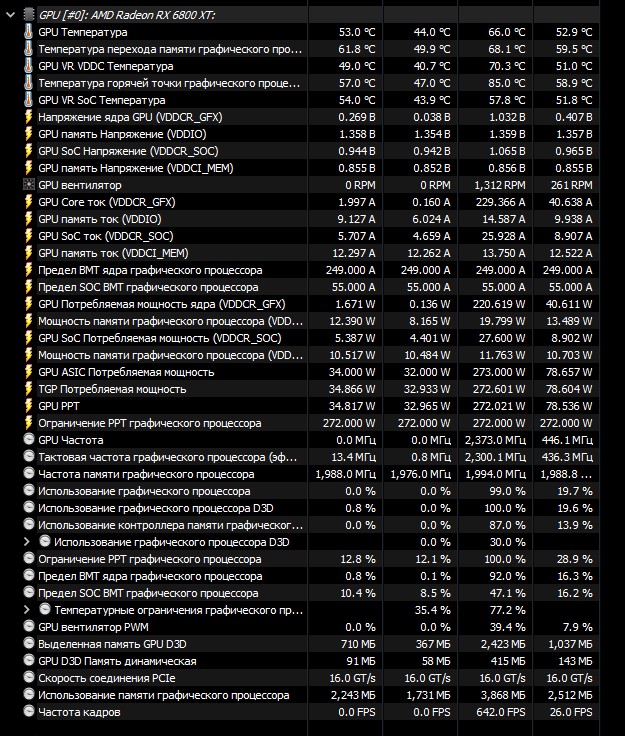Click the lightning icon of GPU ASIC Потребляемая мощность
625x736 pixels.
pos(29,372)
